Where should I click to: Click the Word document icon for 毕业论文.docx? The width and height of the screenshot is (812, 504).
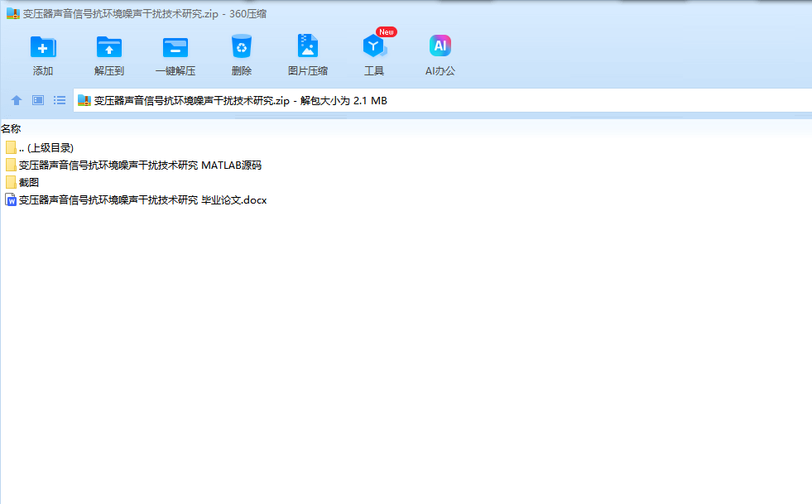[11, 200]
